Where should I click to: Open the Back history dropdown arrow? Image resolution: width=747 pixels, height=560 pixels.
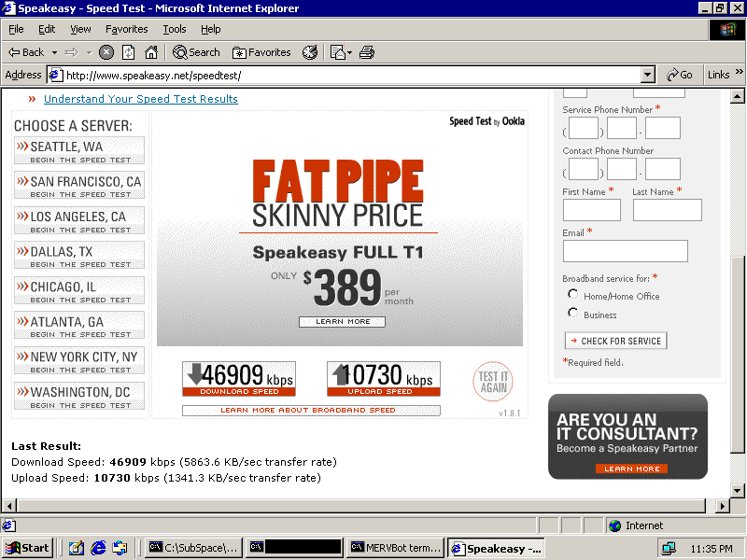click(54, 52)
